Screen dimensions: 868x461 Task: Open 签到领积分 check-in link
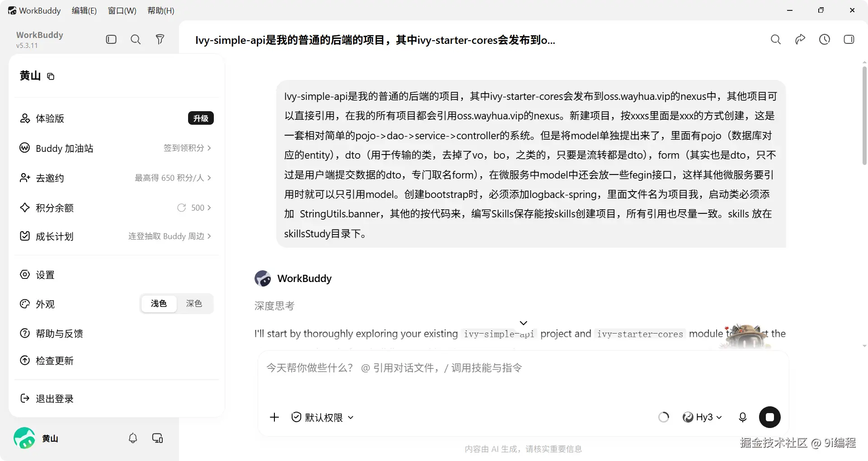click(x=187, y=148)
